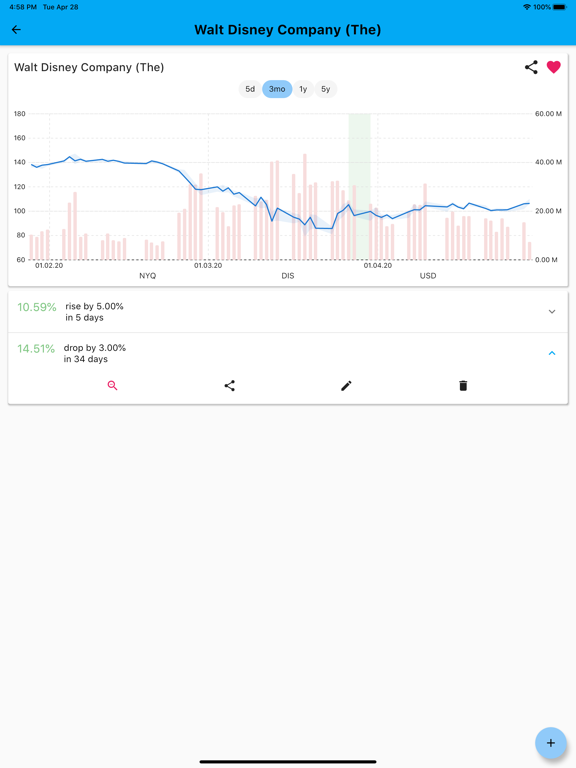Share the drop by 3.00% alert
This screenshot has height=768, width=576.
[230, 385]
